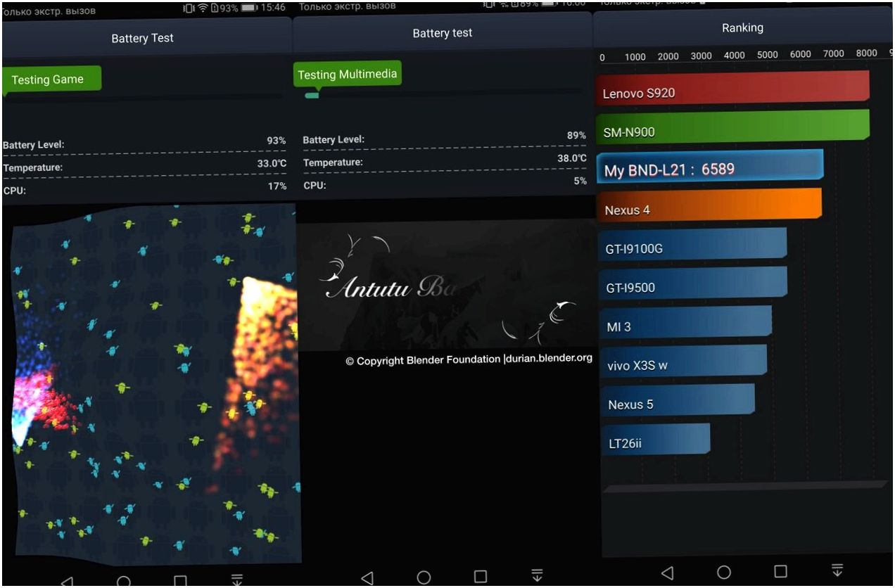This screenshot has height=588, width=895.
Task: Select the orange Nexus 4 ranking bar
Action: coord(709,206)
